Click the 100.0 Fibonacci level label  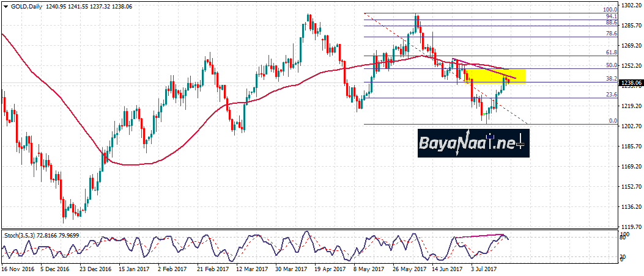coord(610,10)
